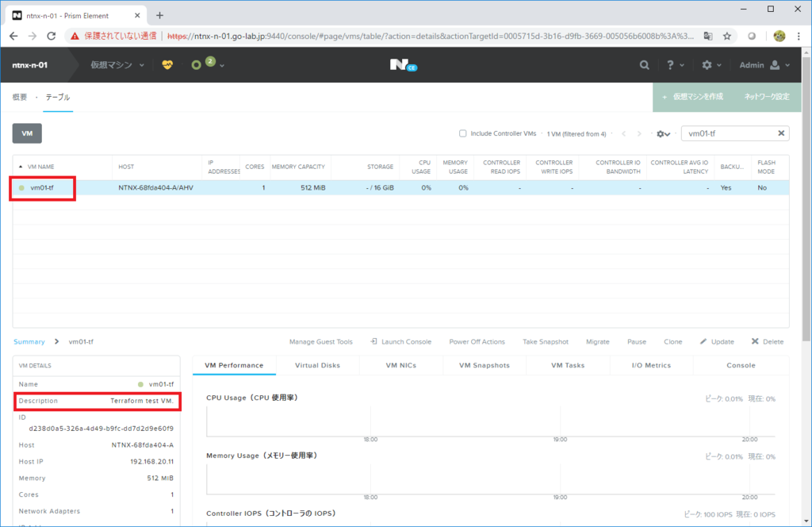Viewport: 812px width, 527px height.
Task: Sort by VM NAME column
Action: [x=40, y=167]
